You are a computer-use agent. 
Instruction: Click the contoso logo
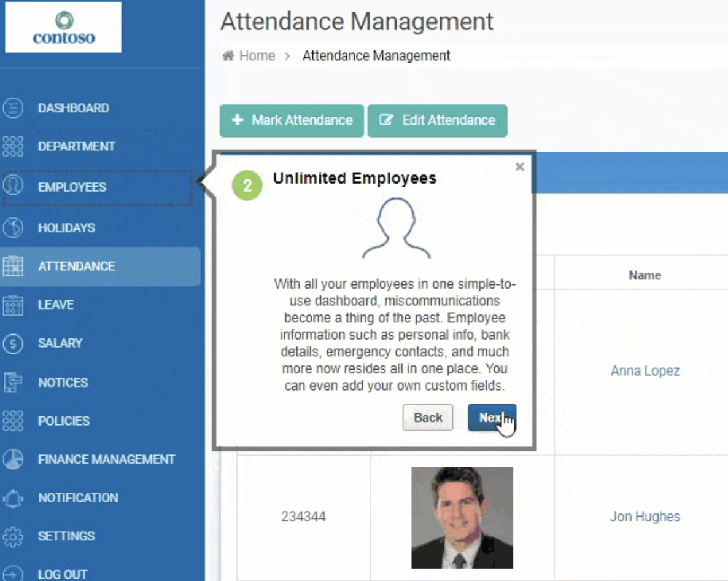[x=63, y=27]
